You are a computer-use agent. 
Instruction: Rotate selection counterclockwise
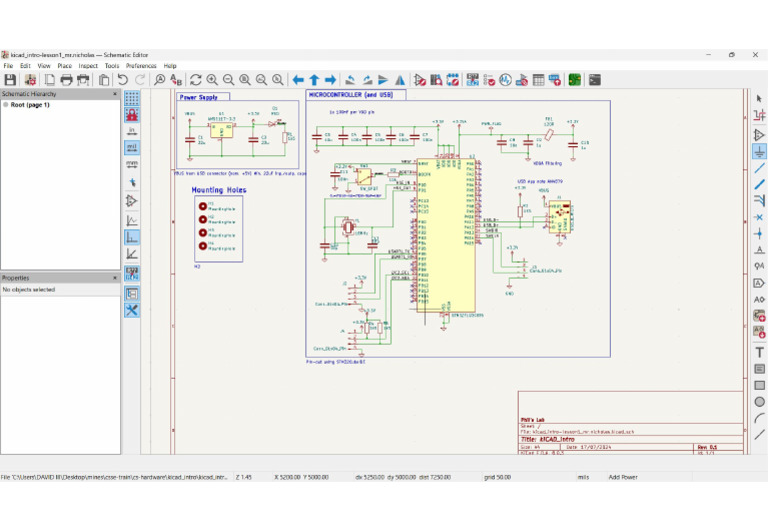350,80
